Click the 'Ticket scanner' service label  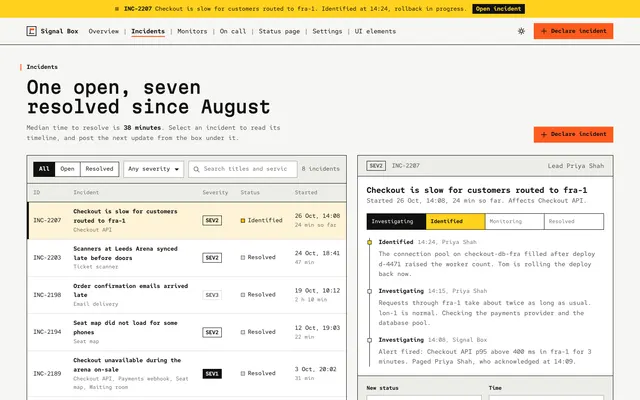coord(96,267)
